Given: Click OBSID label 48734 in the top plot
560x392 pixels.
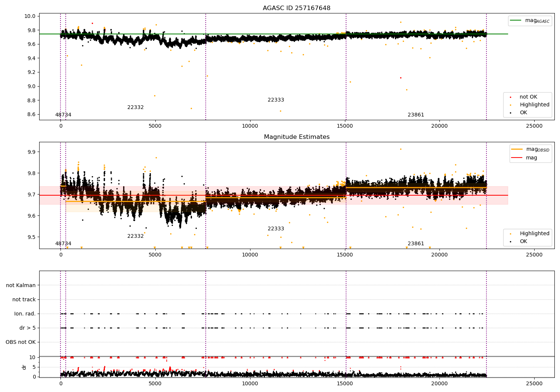Looking at the screenshot, I should pos(63,115).
